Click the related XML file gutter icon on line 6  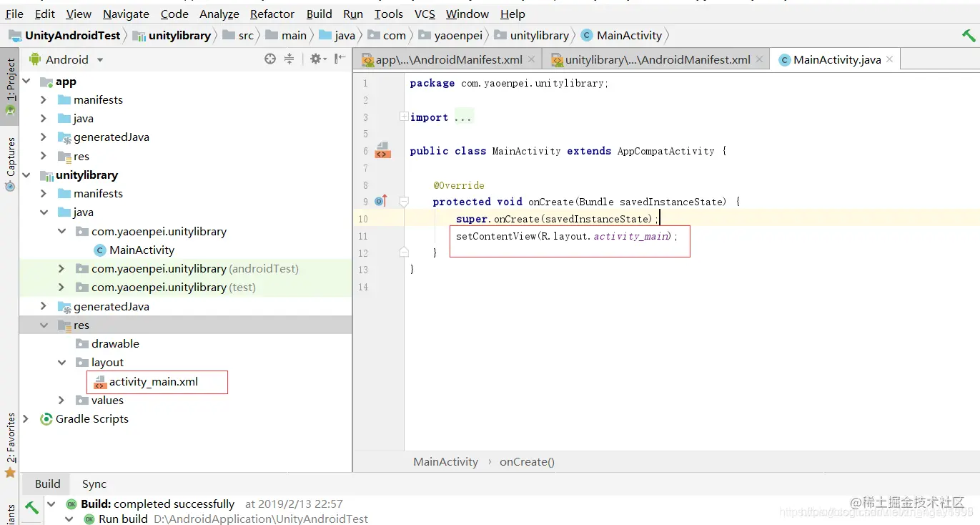(x=382, y=150)
